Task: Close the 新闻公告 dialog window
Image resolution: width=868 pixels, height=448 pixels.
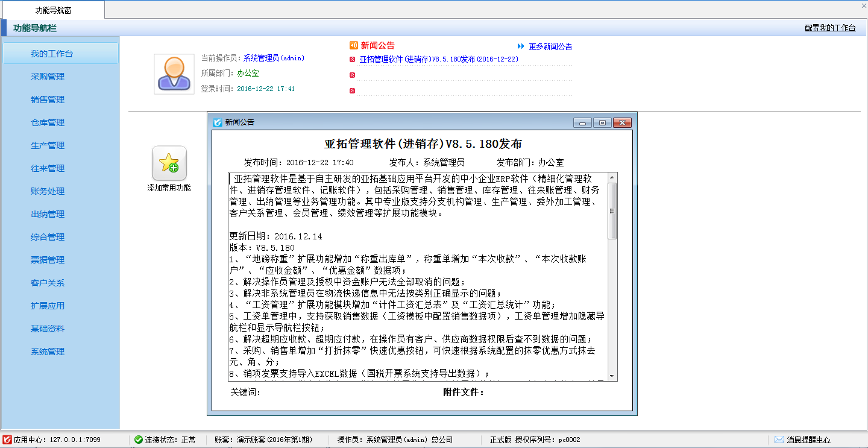Action: [x=622, y=122]
